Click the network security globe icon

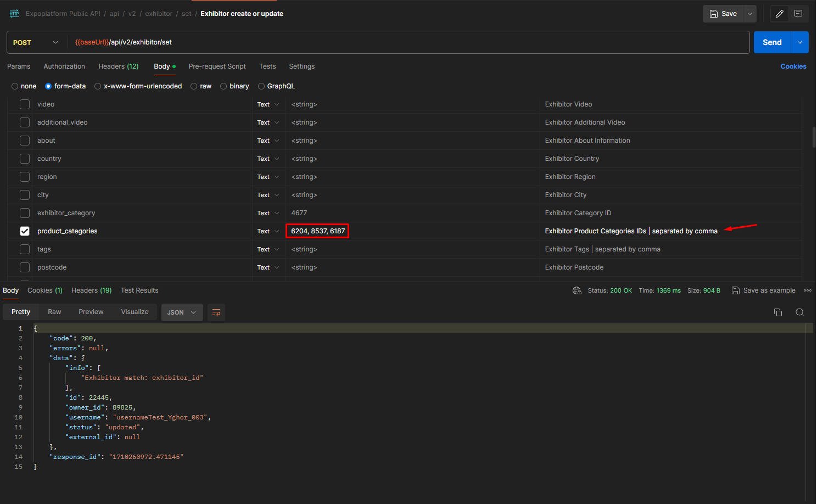coord(577,290)
